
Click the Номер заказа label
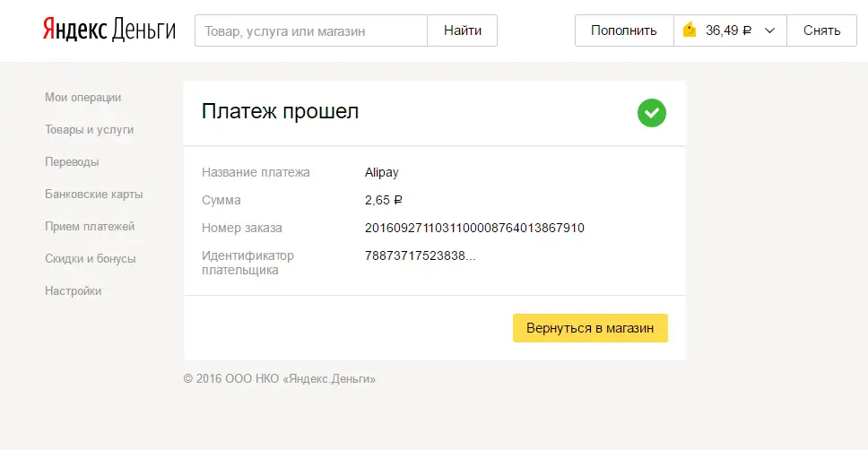coord(242,228)
